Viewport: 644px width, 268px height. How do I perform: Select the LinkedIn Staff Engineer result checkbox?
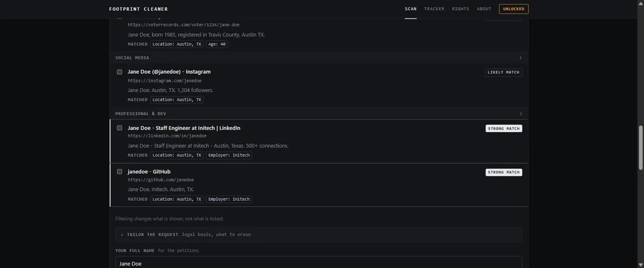click(120, 128)
